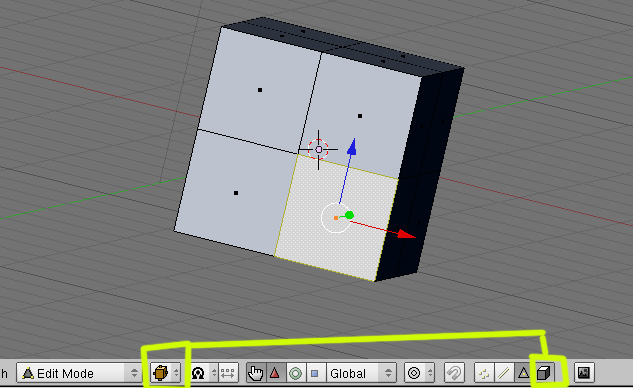Viewport: 633px width, 388px height.
Task: Select the rotate manipulator circle icon
Action: point(295,373)
